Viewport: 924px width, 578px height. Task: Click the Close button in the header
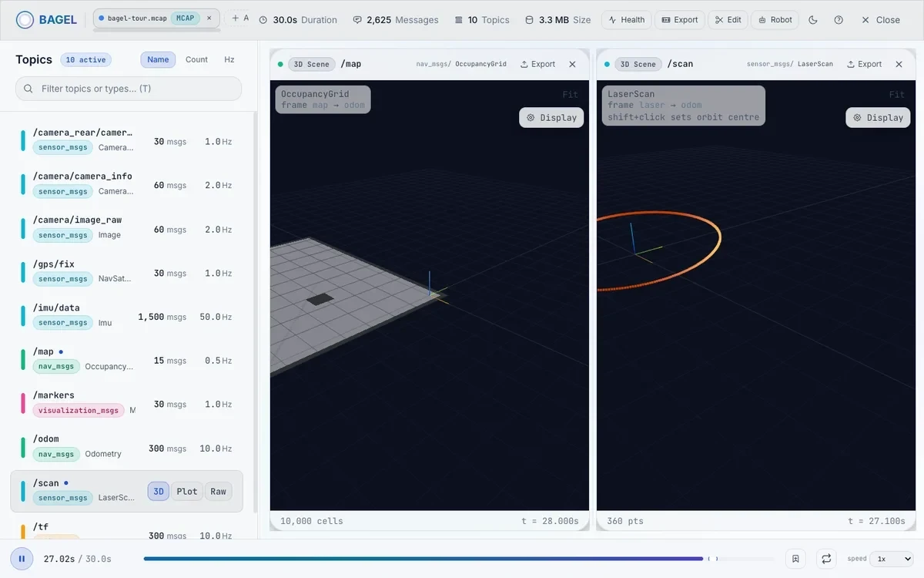(x=880, y=20)
